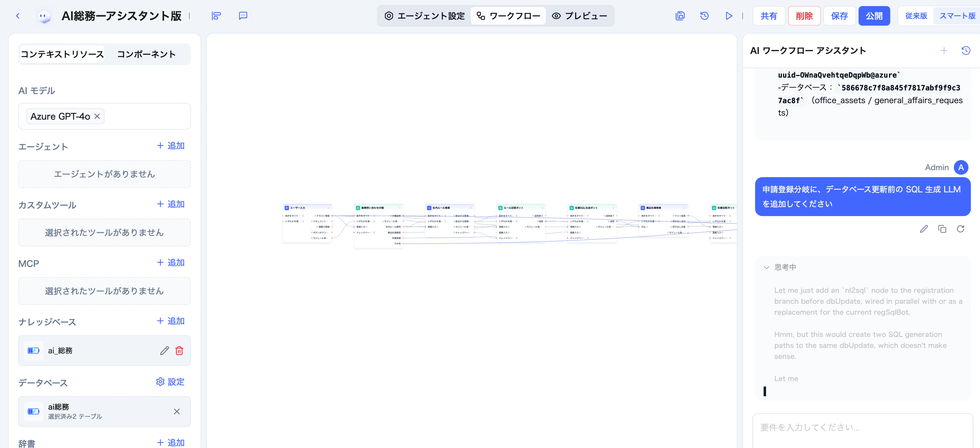The image size is (980, 448).
Task: Open version history clock icon in toolbar
Action: pos(704,16)
